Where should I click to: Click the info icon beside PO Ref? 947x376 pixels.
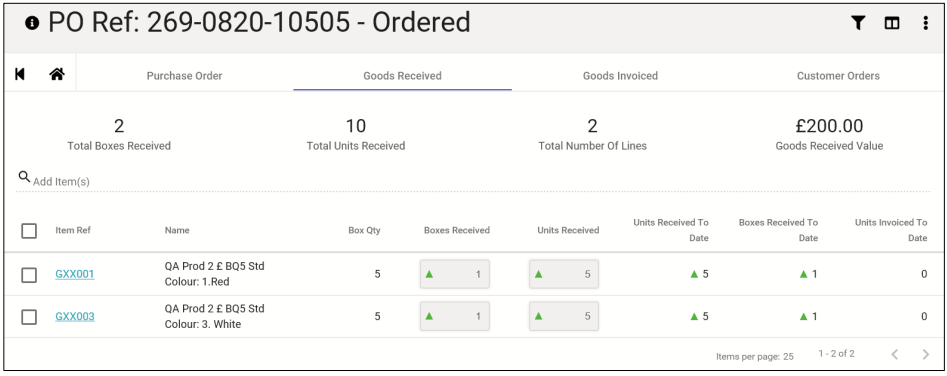coord(32,23)
